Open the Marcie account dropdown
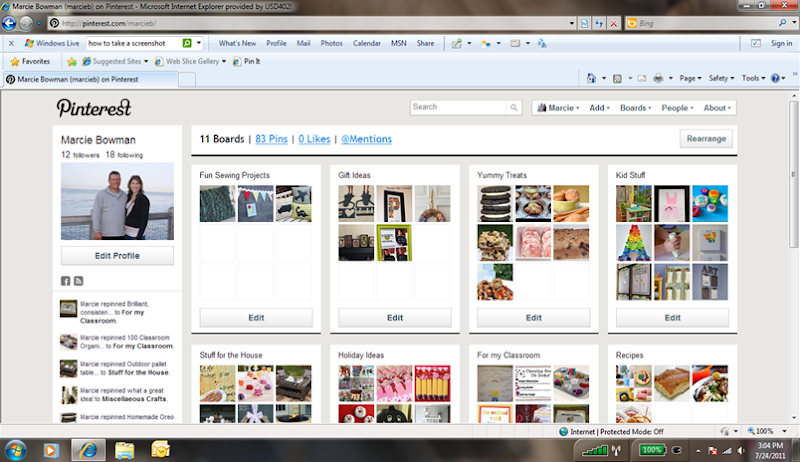 558,108
